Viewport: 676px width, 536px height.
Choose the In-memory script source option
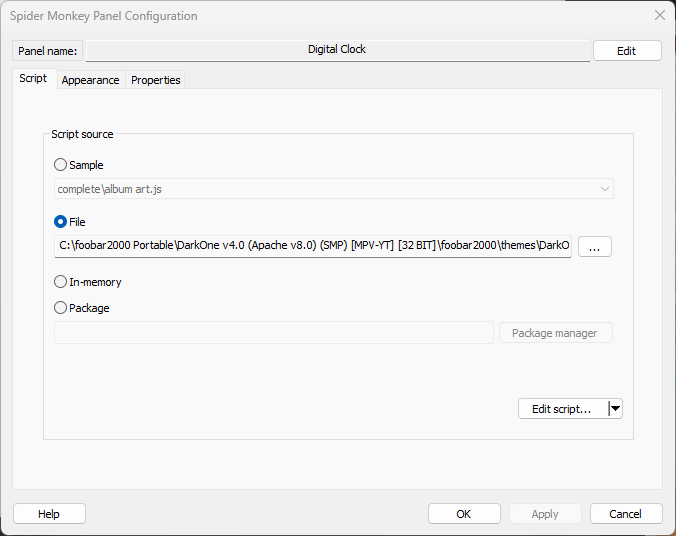pyautogui.click(x=60, y=282)
